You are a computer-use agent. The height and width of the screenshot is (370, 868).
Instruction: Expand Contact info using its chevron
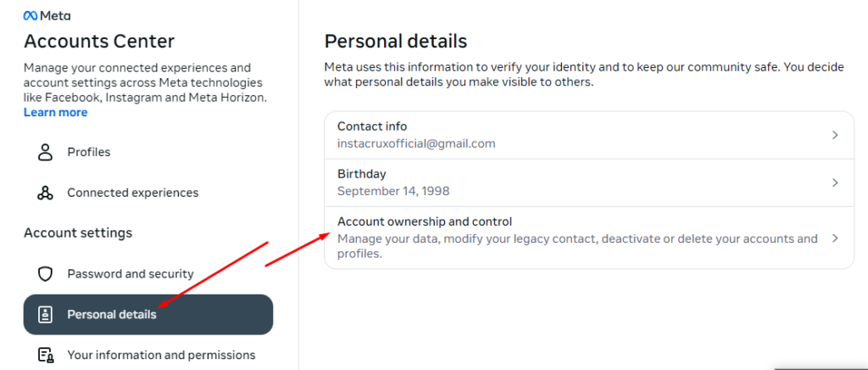[x=835, y=135]
